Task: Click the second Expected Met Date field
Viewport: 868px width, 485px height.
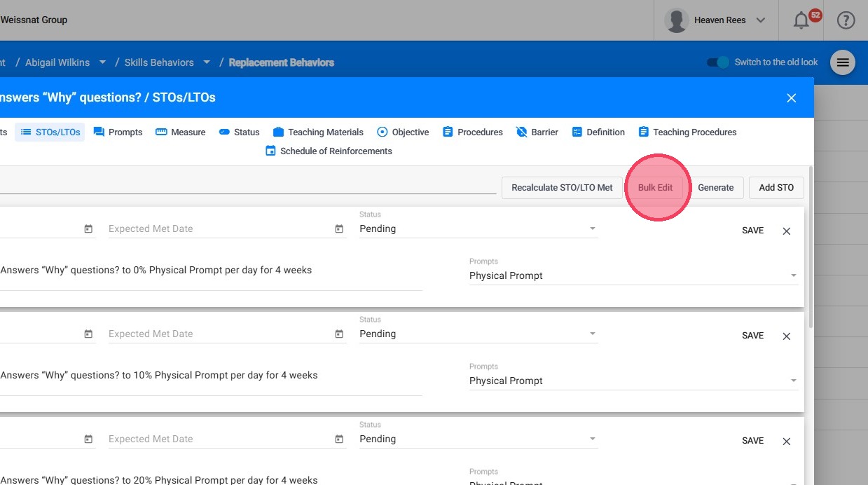Action: click(219, 334)
